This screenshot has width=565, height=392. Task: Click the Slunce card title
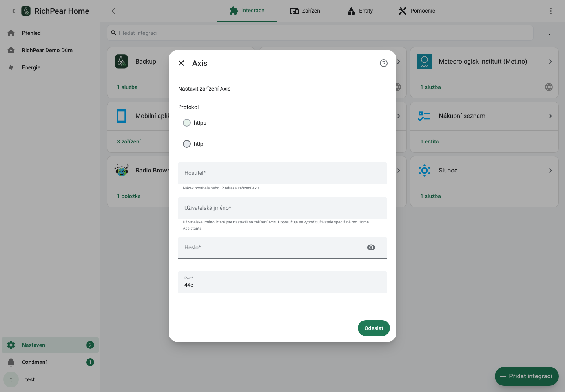coord(448,171)
